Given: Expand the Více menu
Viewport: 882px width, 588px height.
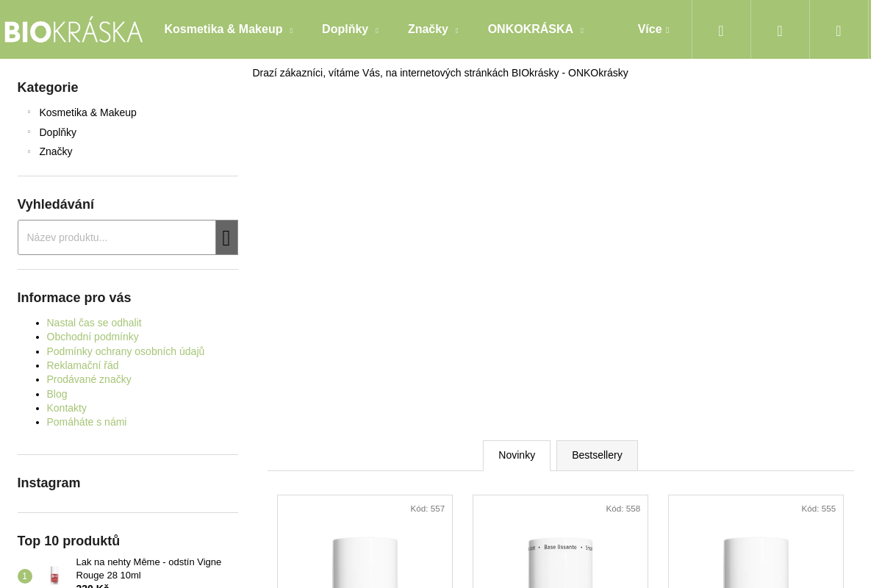Looking at the screenshot, I should click(653, 29).
